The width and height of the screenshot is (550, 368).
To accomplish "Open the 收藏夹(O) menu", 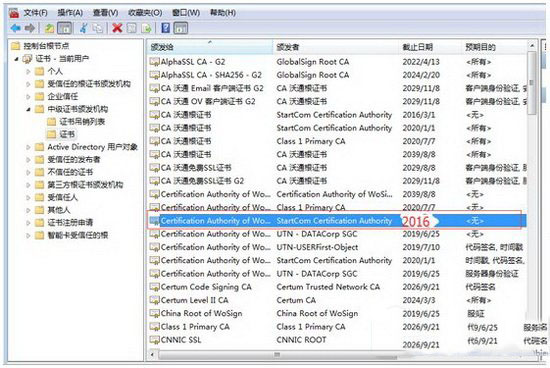I will [145, 13].
